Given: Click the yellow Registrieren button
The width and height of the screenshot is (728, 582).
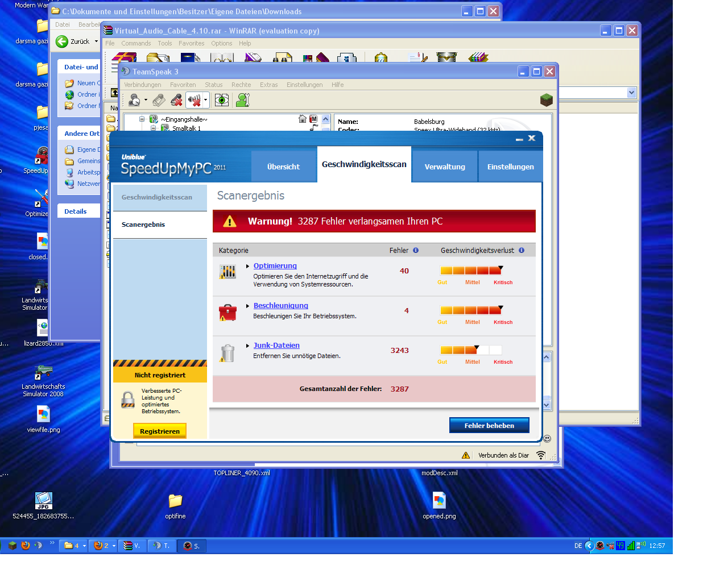Looking at the screenshot, I should coord(160,431).
